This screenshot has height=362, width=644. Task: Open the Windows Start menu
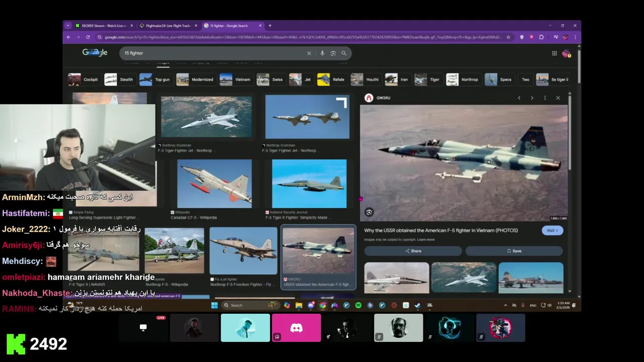click(214, 305)
